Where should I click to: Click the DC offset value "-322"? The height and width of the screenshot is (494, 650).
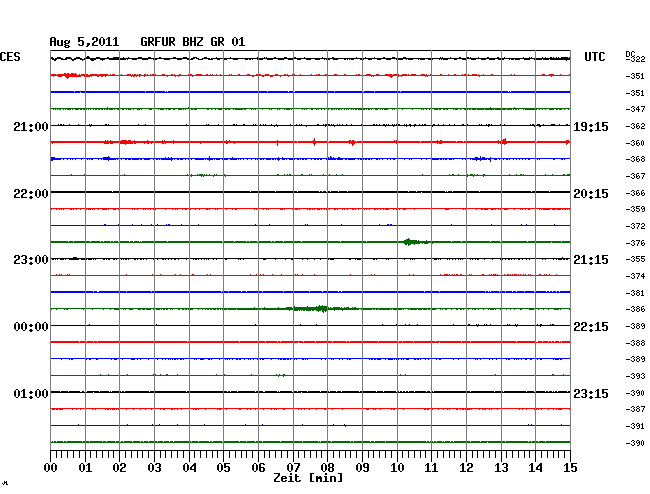tap(637, 59)
